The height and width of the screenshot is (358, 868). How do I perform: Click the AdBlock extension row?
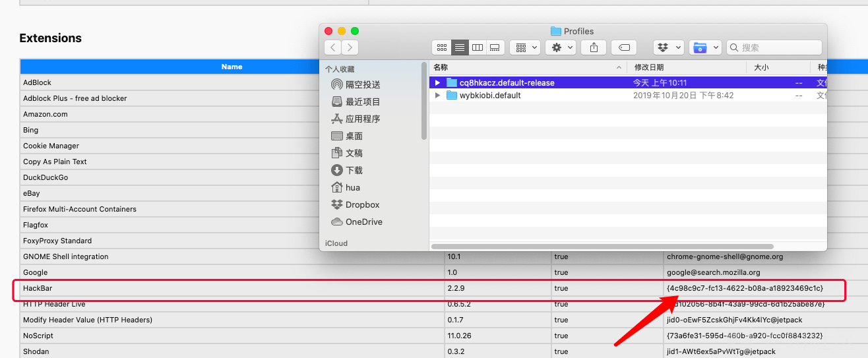169,82
